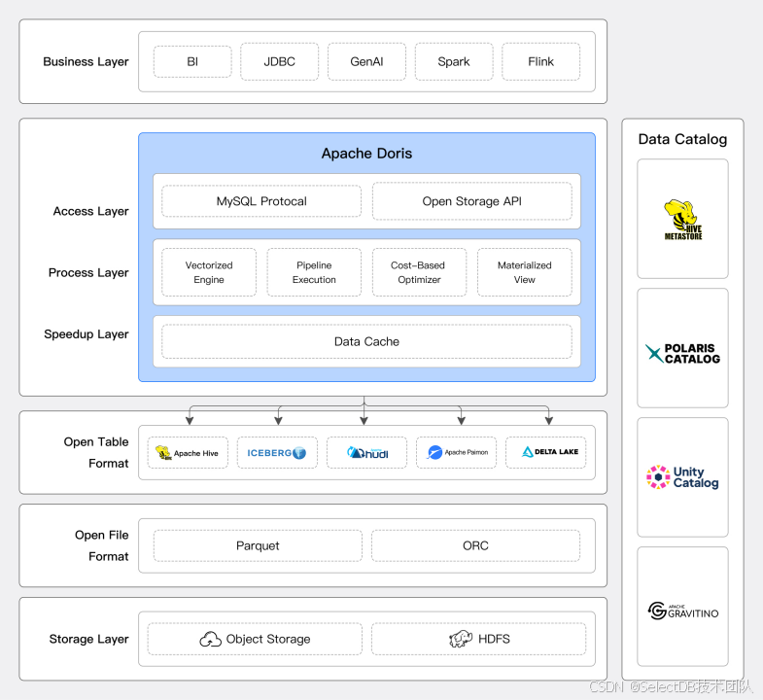Click the cloud icon beside Object Storage
The image size is (763, 700).
[x=211, y=639]
